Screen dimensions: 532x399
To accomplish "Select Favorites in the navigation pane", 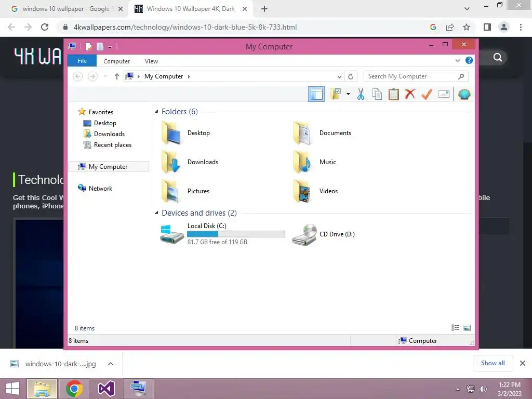I will pyautogui.click(x=101, y=112).
